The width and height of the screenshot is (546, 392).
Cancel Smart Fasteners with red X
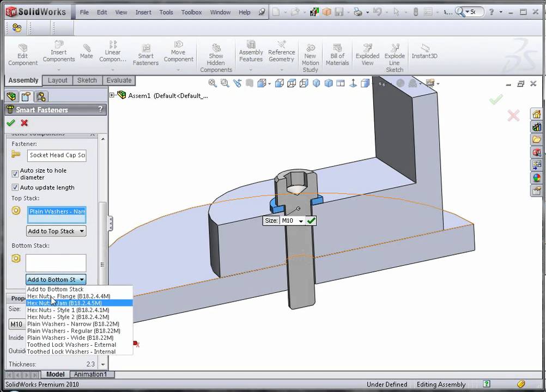click(x=25, y=123)
